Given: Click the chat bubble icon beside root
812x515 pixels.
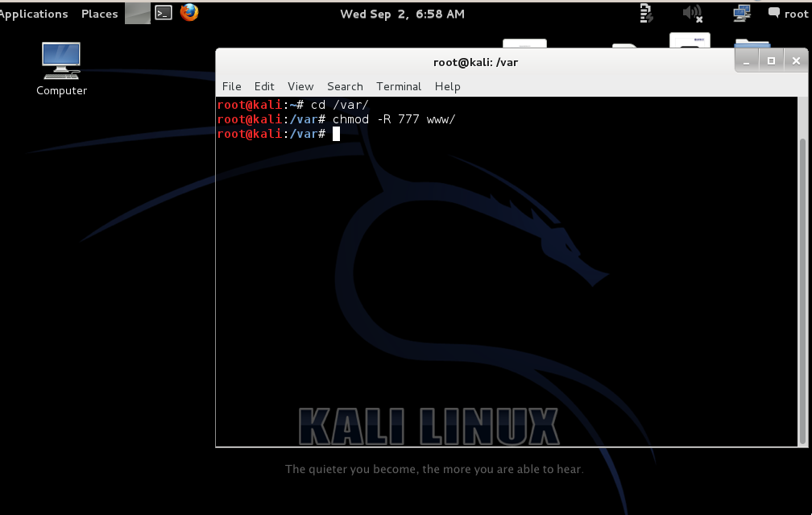Looking at the screenshot, I should pos(774,14).
